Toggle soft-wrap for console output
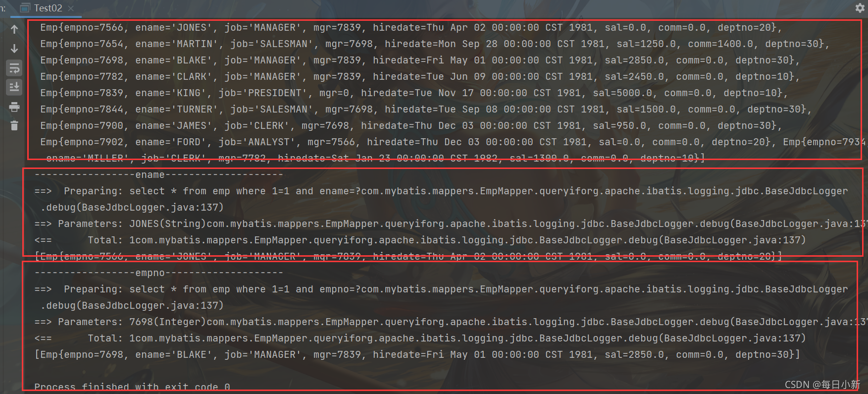The image size is (868, 394). point(14,68)
